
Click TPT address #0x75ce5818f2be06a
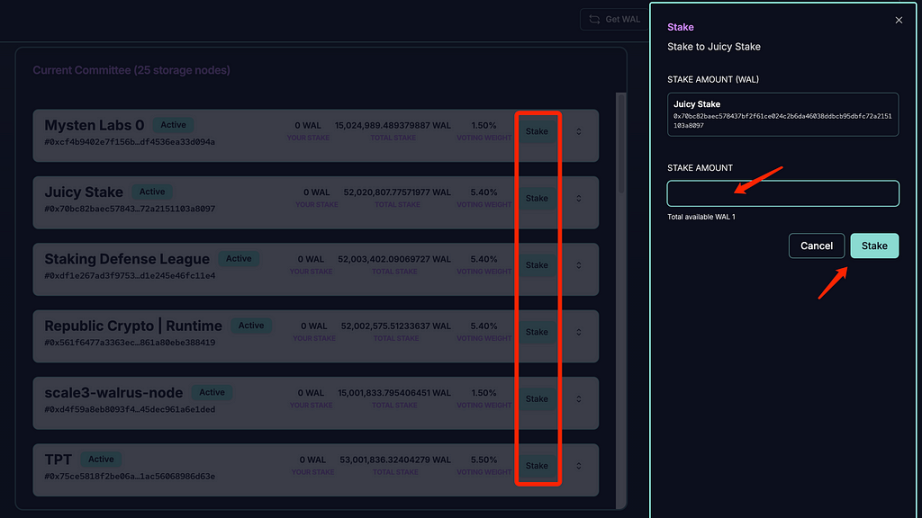point(129,476)
